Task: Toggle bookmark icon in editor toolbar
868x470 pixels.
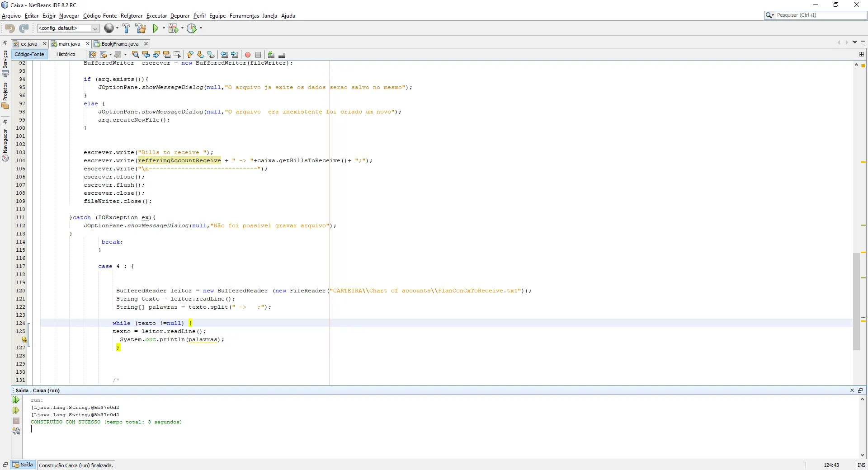Action: click(x=211, y=55)
